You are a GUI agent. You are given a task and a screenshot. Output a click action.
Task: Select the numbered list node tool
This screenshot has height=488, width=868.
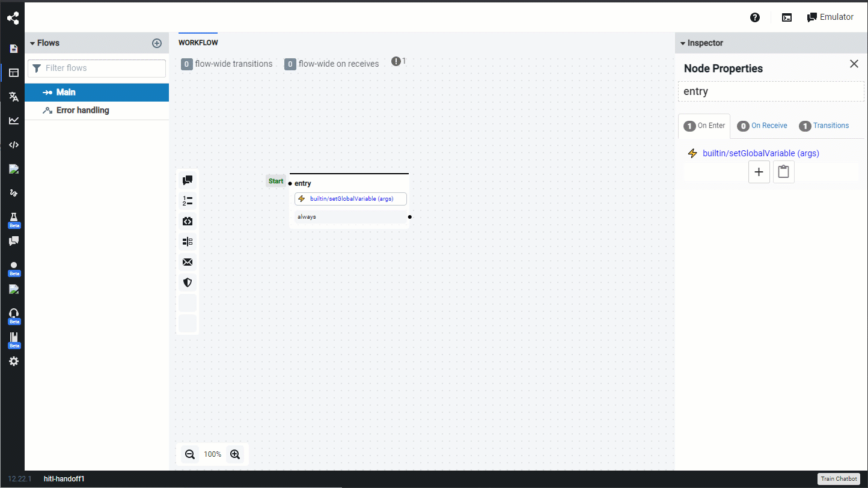(188, 201)
